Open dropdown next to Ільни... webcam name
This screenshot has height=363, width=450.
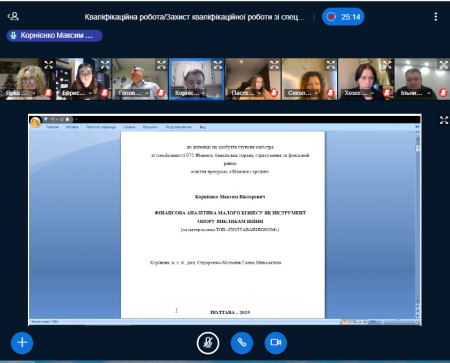click(429, 93)
